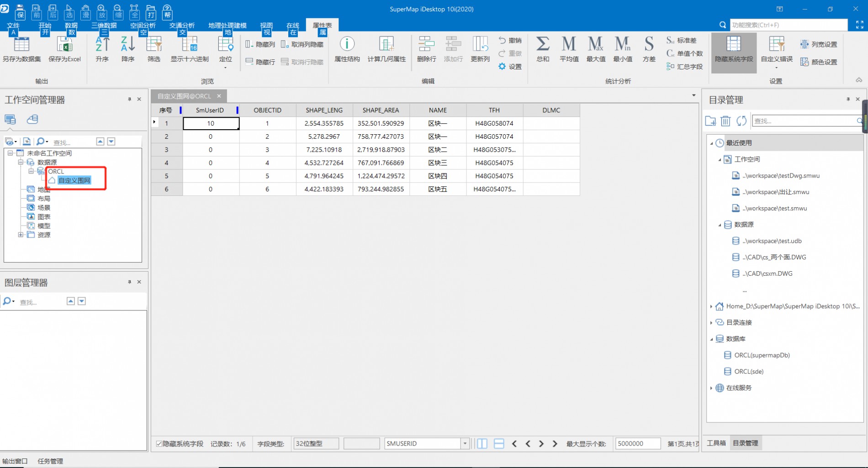Open the 地理处理建模 ribbon tab
This screenshot has width=868, height=468.
[228, 25]
